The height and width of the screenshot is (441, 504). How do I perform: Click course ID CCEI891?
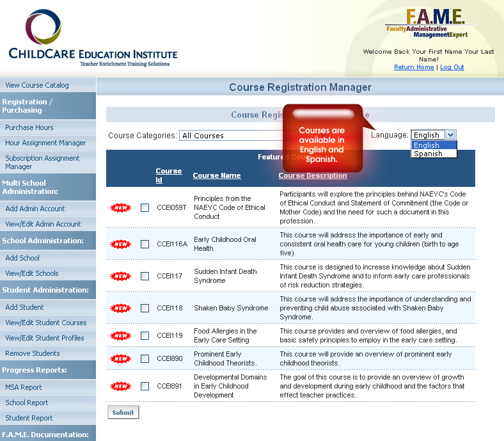(169, 387)
